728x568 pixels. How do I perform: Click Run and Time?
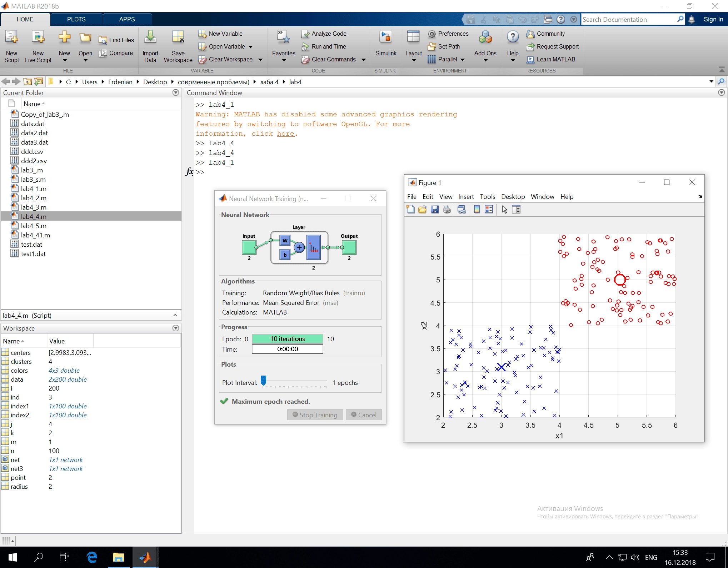[x=324, y=46]
